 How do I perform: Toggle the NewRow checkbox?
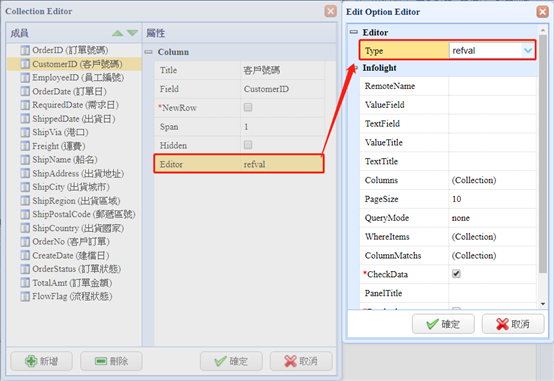[x=248, y=107]
